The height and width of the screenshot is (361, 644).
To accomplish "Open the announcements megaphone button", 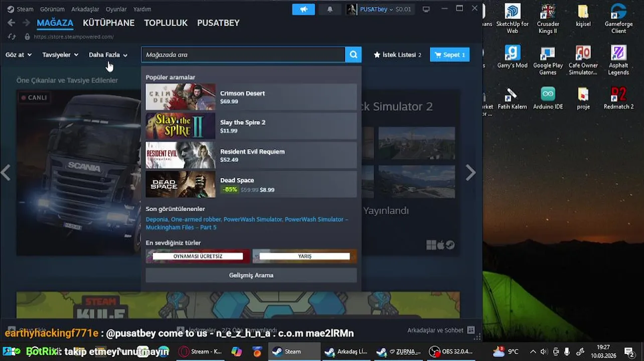I will pos(303,9).
